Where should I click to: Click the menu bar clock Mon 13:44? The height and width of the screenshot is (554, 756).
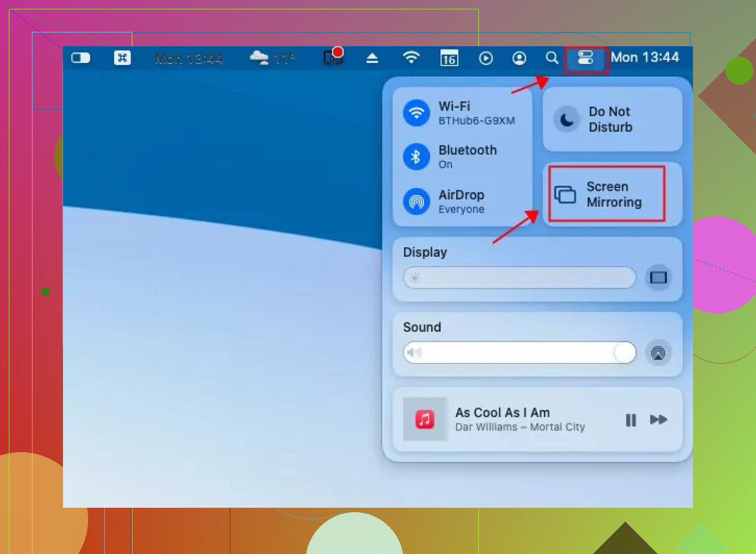point(645,58)
